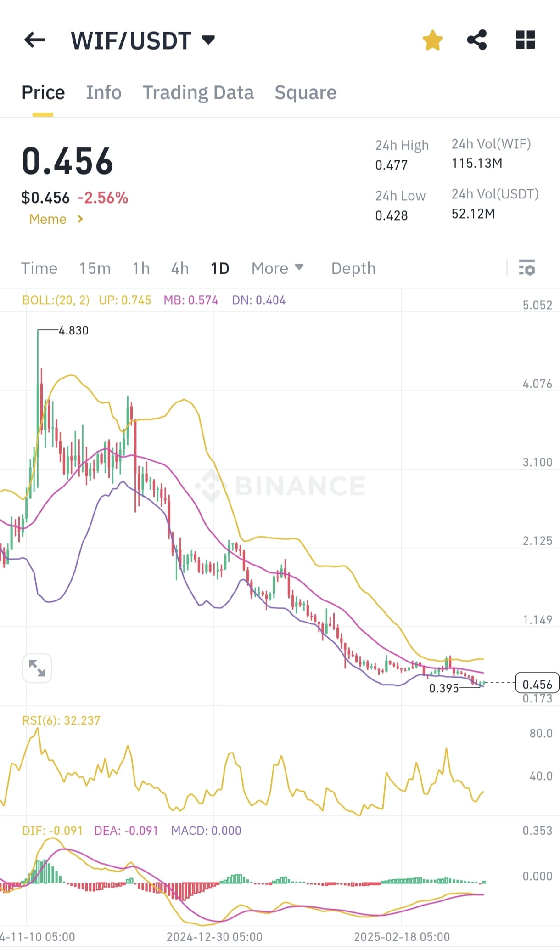Tap the 0.395 low price marker

click(x=443, y=688)
